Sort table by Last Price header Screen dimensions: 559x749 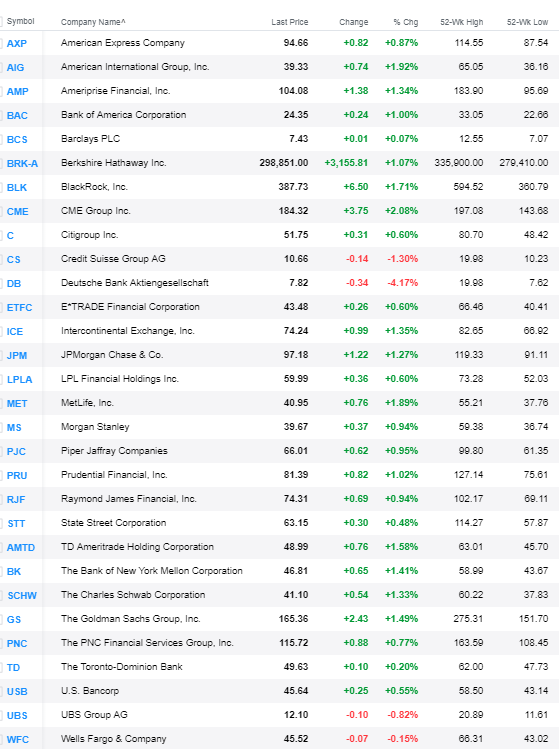290,22
